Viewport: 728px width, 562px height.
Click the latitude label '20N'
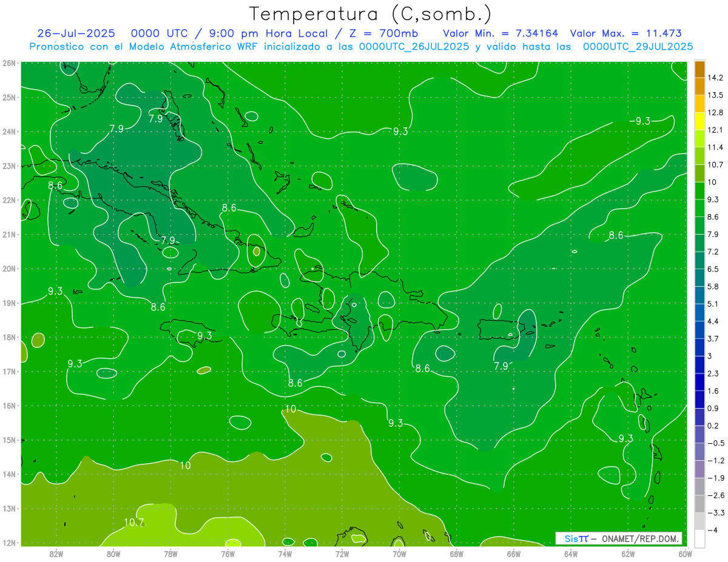8,269
